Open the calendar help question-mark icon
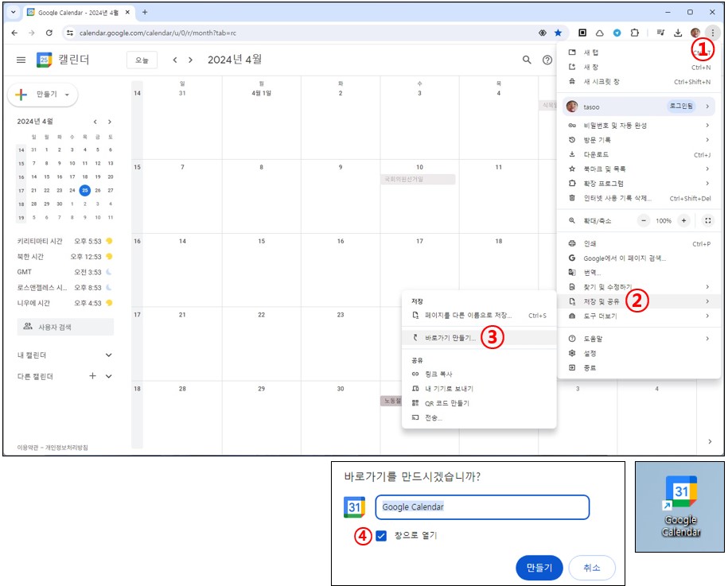This screenshot has height=586, width=728. 547,60
